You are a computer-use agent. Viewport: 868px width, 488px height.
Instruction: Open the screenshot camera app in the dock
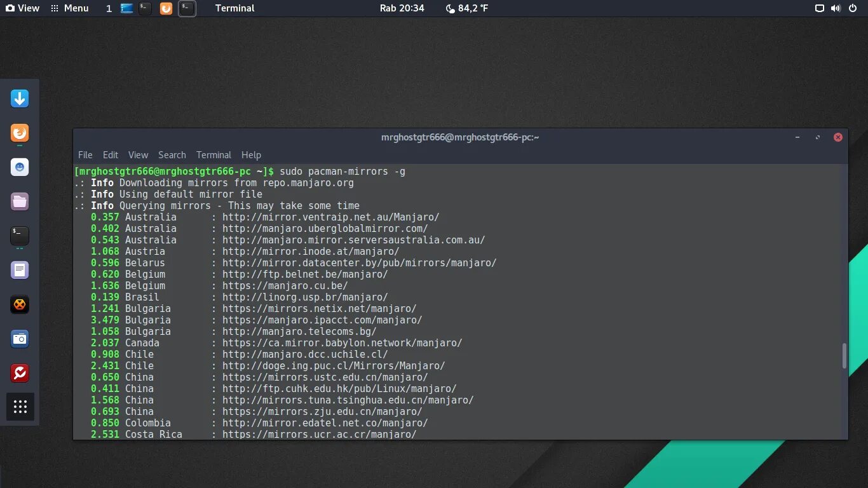(x=20, y=339)
